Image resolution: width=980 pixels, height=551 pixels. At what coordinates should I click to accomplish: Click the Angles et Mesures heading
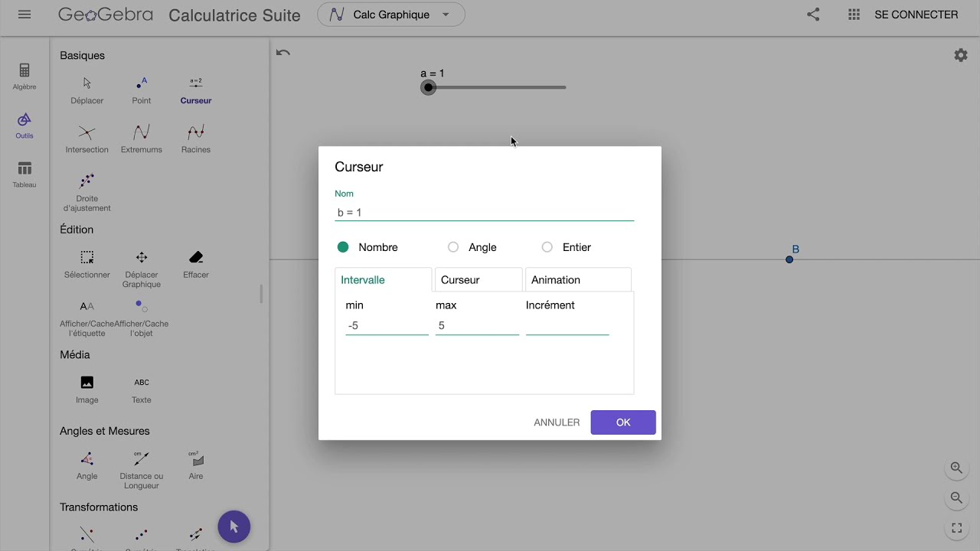coord(105,431)
